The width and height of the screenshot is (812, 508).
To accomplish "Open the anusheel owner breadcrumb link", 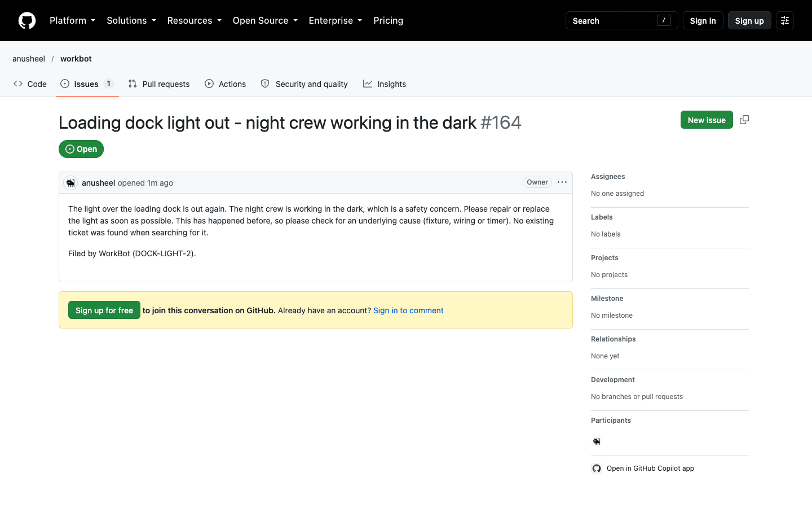I will click(x=29, y=59).
